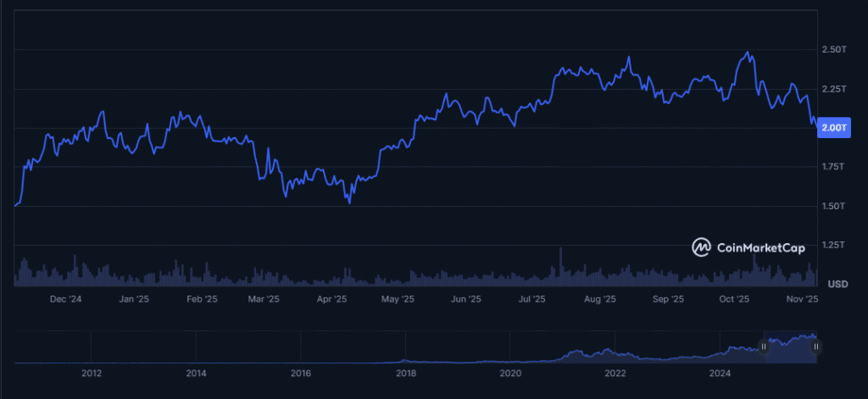Click the Jun '25 date label

point(465,299)
